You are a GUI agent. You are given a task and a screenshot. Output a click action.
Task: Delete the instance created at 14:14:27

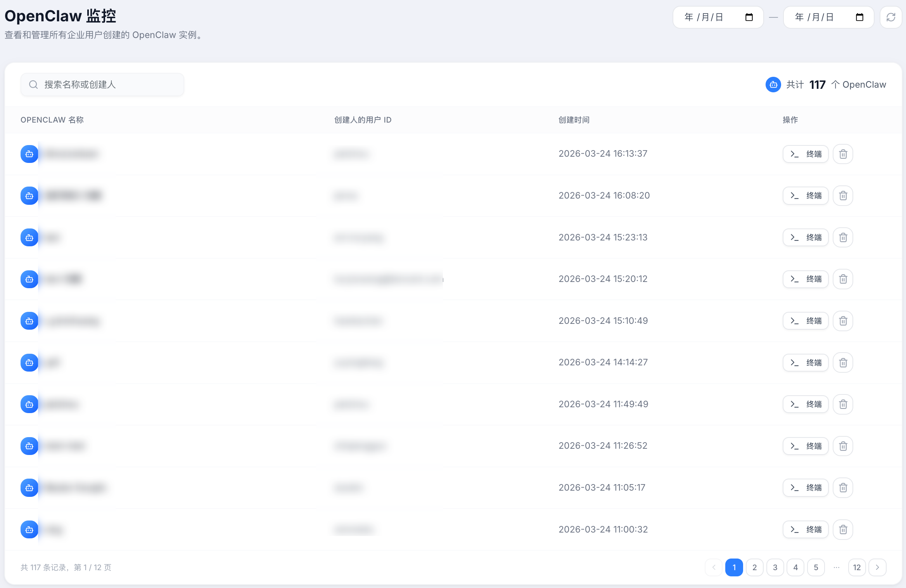[843, 363]
